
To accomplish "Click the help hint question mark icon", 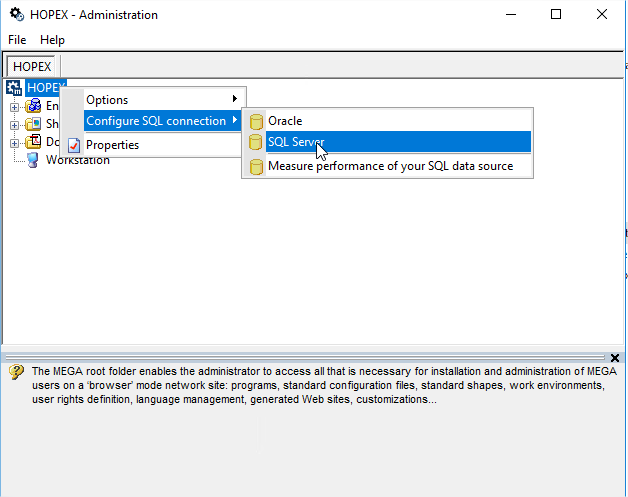I will point(16,372).
